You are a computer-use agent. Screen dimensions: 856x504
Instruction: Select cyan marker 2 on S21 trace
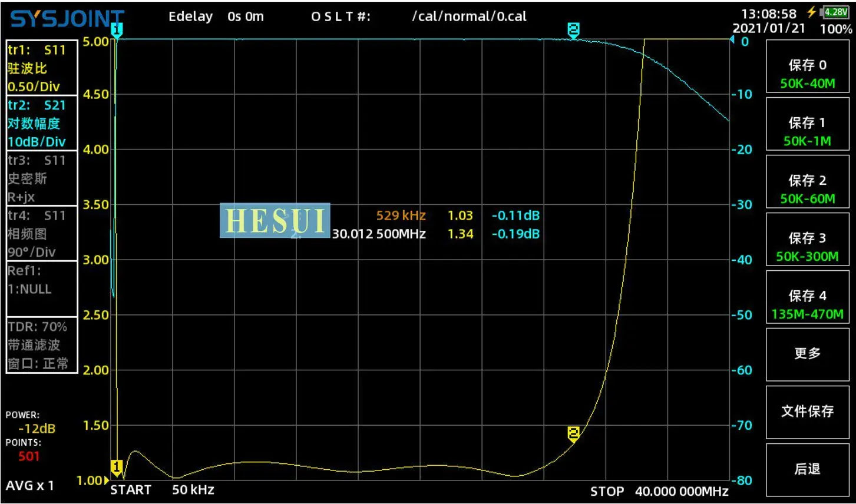(573, 31)
